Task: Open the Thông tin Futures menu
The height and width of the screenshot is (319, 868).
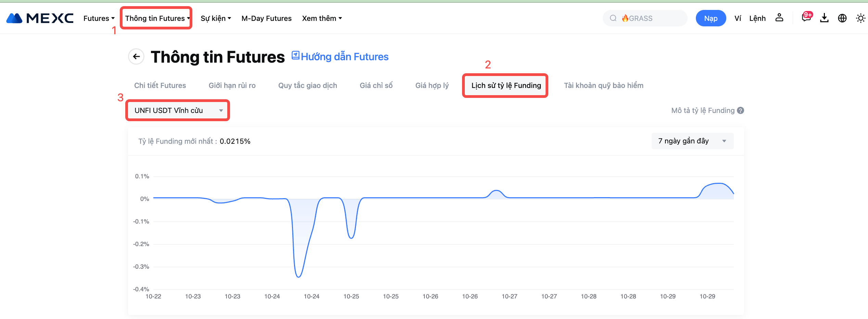Action: [157, 18]
